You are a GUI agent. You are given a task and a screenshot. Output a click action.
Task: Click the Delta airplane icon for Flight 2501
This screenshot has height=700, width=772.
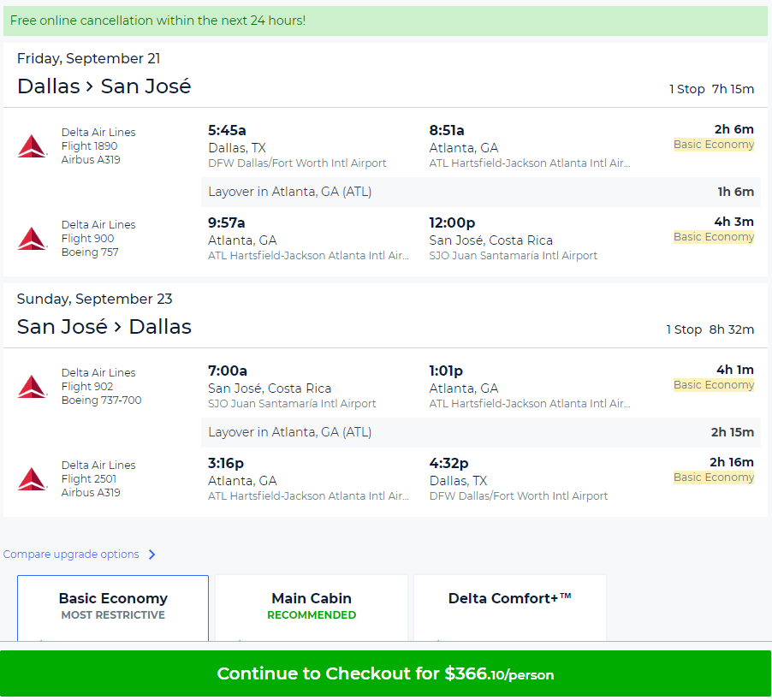click(x=32, y=478)
